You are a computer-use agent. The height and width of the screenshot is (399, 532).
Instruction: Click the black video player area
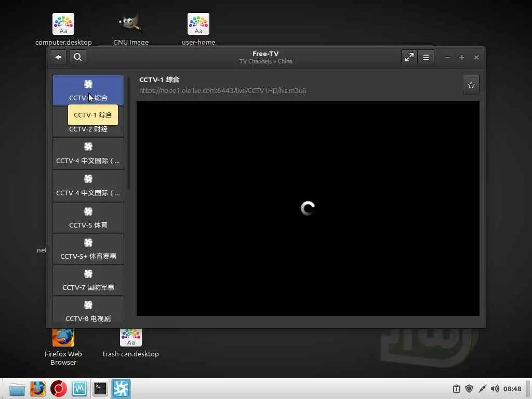pos(308,208)
